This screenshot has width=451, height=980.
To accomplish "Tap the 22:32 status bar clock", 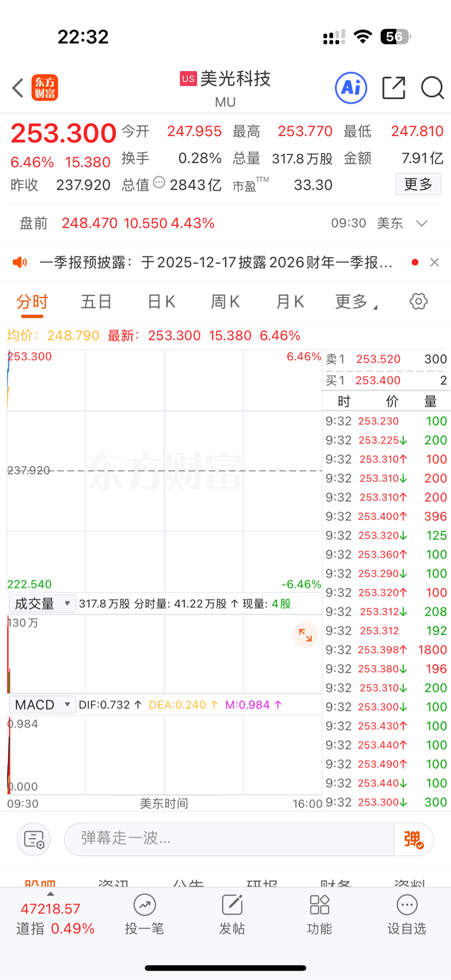I will [x=83, y=37].
